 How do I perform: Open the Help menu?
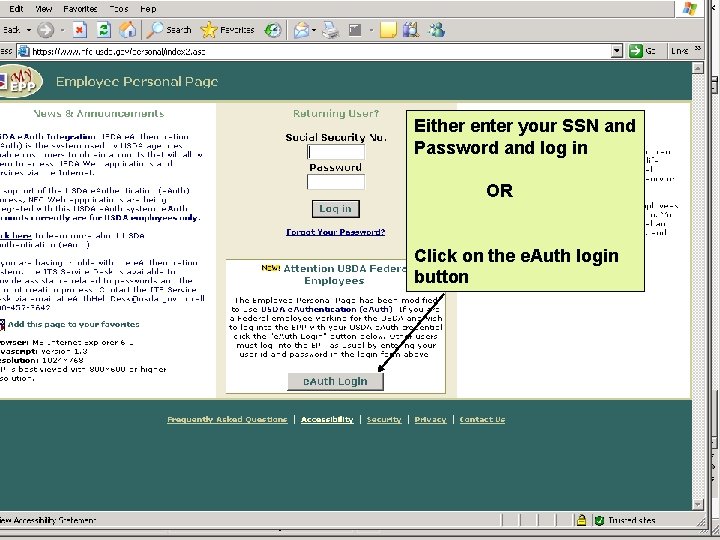click(148, 9)
